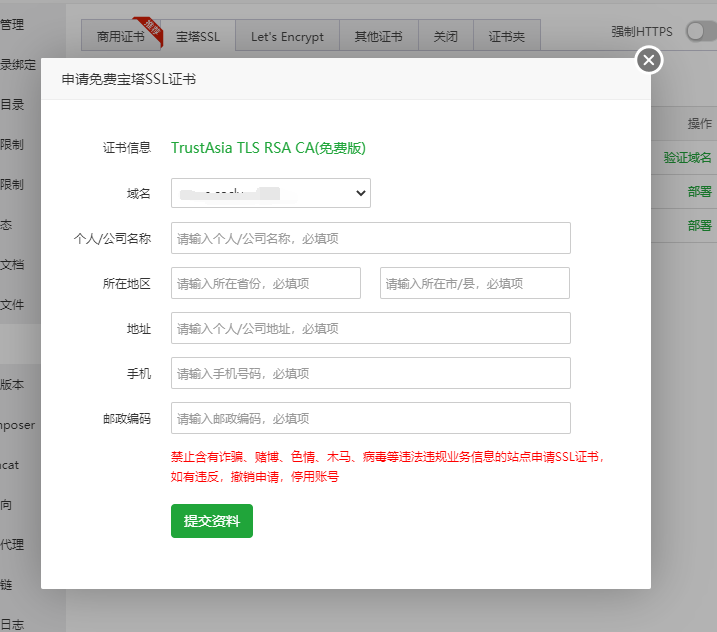The width and height of the screenshot is (717, 632).
Task: Open the 代理 item in left sidebar
Action: (x=12, y=545)
